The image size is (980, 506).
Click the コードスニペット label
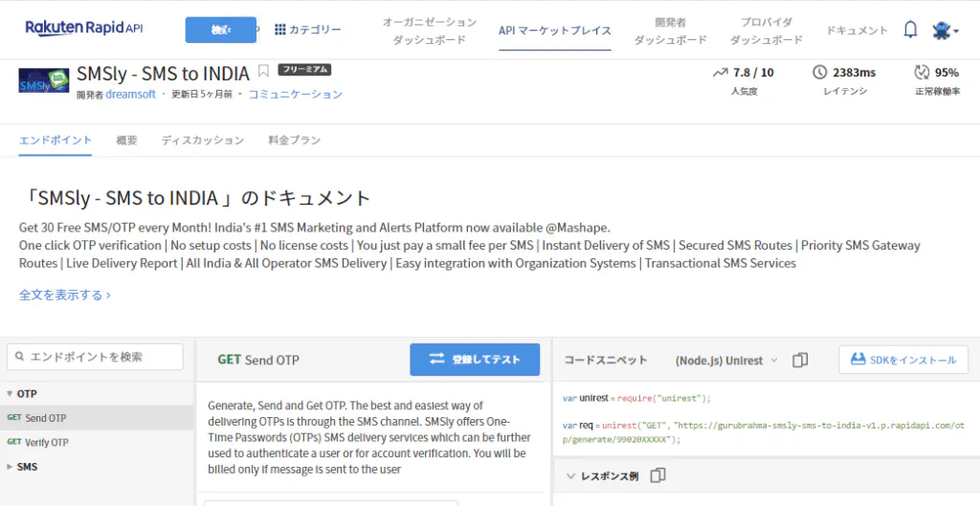(606, 361)
